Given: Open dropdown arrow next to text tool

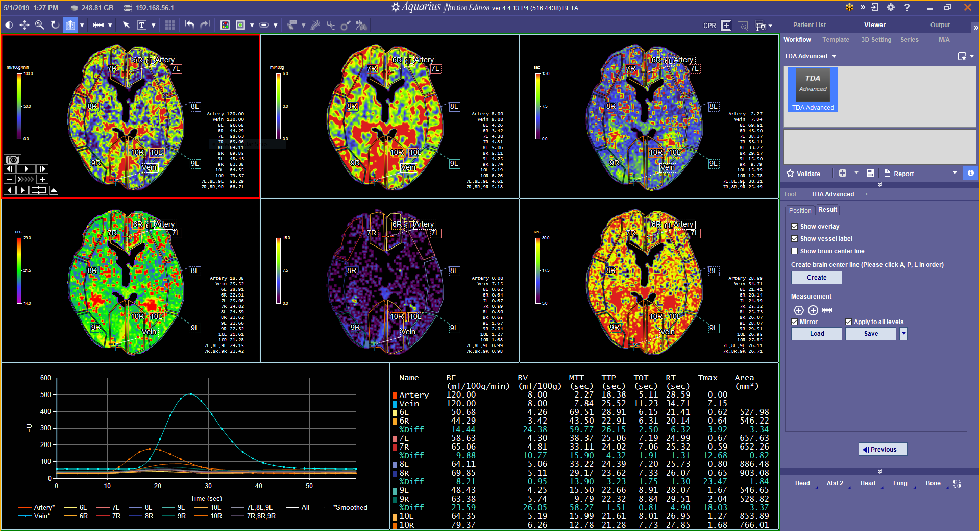Looking at the screenshot, I should (153, 26).
